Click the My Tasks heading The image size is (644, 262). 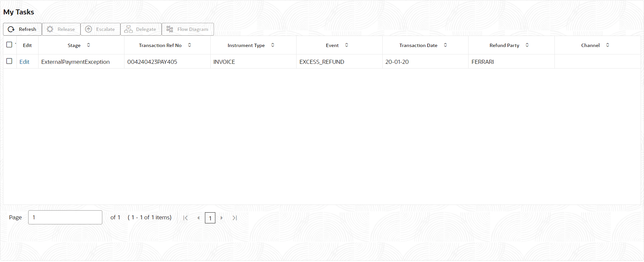pyautogui.click(x=19, y=12)
